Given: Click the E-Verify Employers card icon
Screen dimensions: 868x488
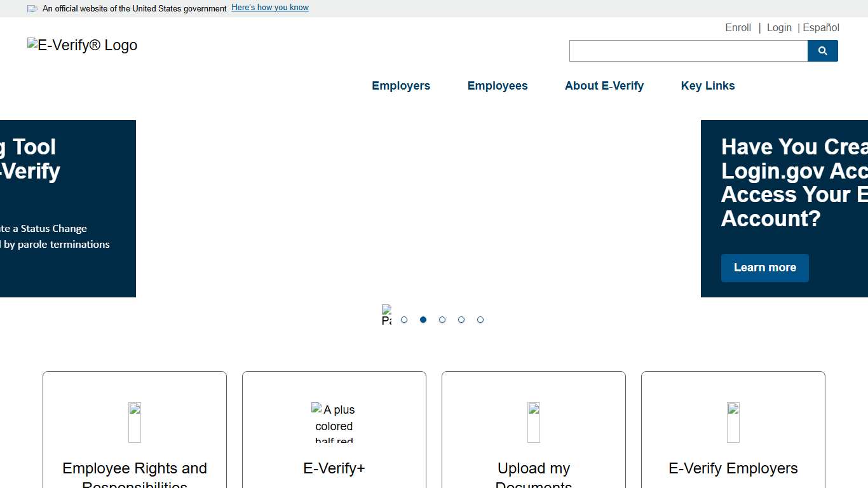Looking at the screenshot, I should point(733,422).
